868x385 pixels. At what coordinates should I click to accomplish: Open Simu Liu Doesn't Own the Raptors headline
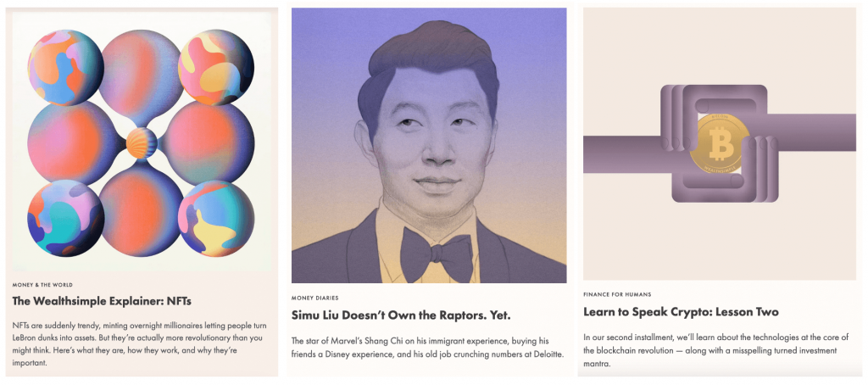point(401,315)
